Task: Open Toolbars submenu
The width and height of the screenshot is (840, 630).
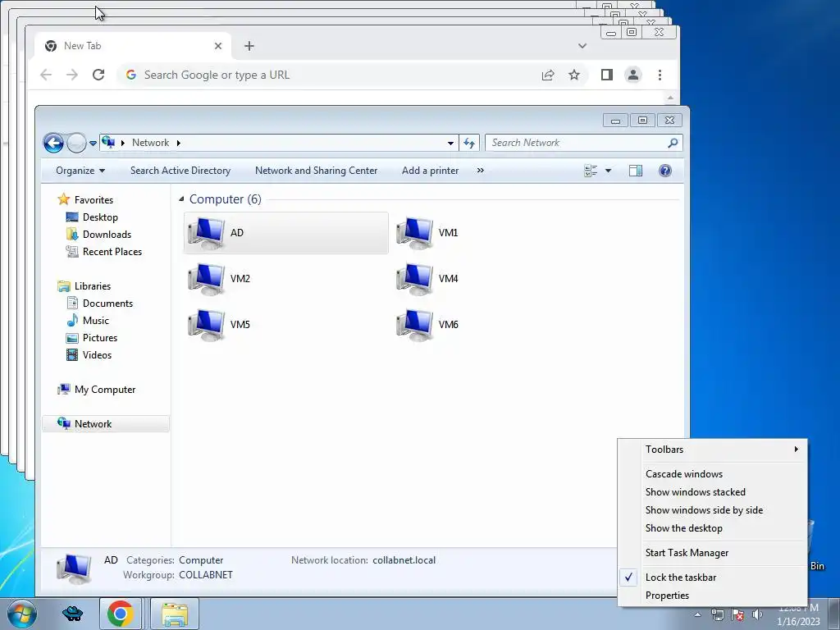Action: pos(713,450)
